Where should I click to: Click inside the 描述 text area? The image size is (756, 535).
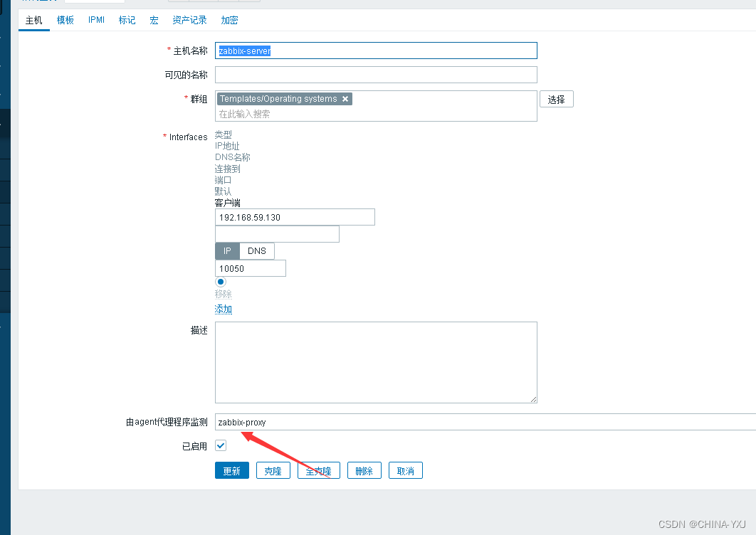[376, 362]
